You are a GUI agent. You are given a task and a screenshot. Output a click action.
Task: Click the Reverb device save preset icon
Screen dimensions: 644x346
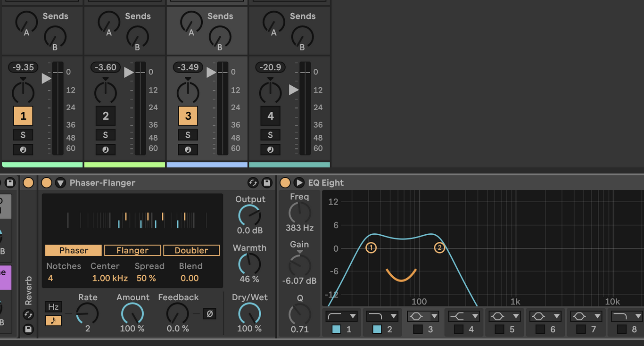coord(28,329)
